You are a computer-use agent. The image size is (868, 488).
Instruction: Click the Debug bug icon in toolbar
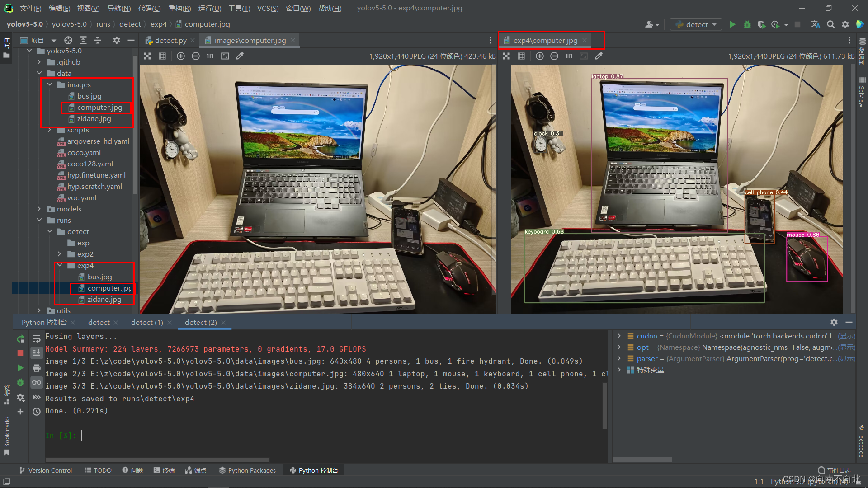point(747,24)
